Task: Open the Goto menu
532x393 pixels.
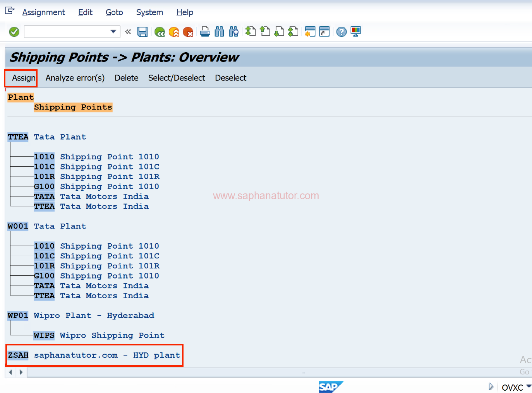Action: pyautogui.click(x=114, y=12)
